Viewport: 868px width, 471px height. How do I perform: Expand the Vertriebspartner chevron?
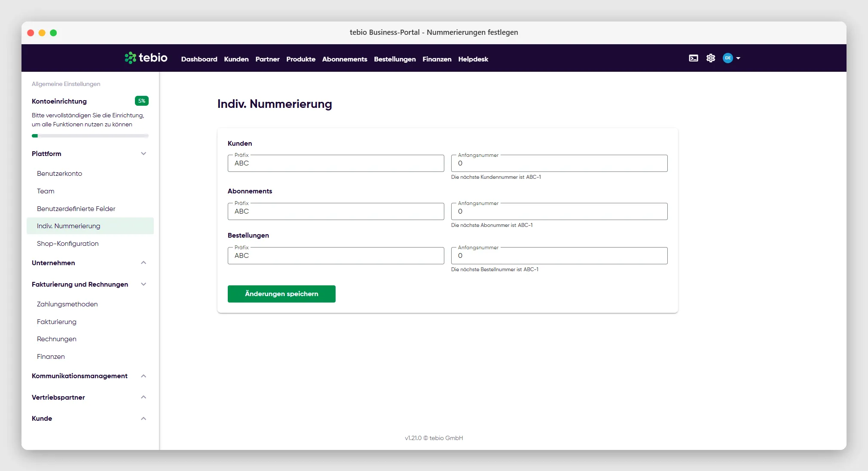[x=144, y=397]
